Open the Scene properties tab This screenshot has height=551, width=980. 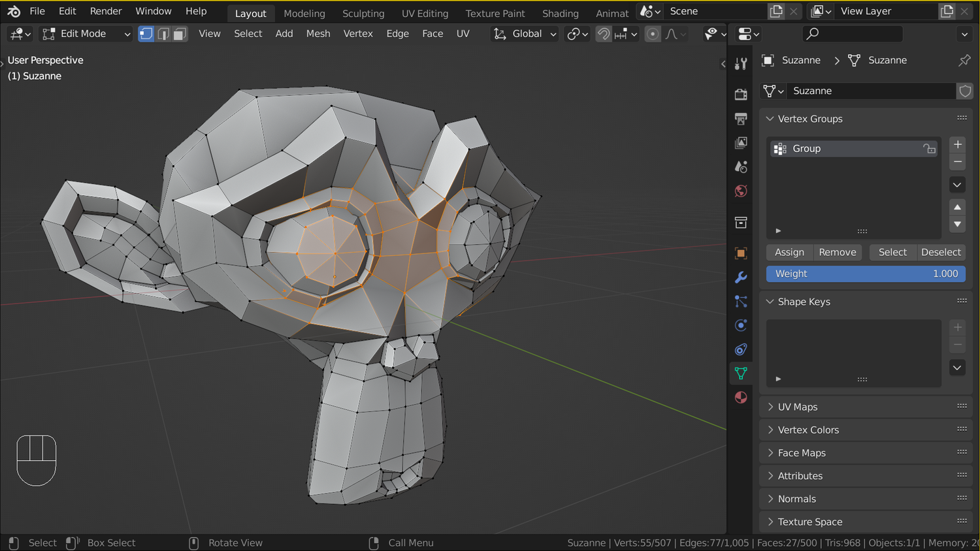click(x=741, y=167)
